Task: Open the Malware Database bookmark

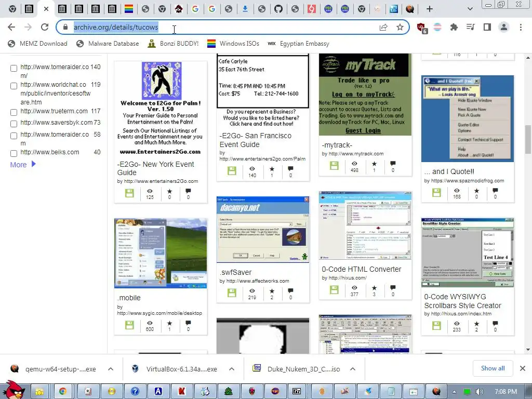Action: click(x=108, y=44)
